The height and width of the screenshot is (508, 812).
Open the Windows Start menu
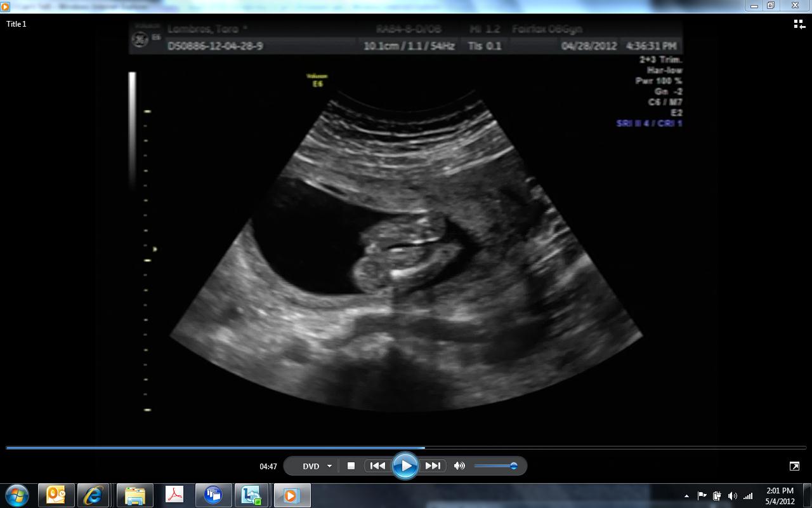point(17,495)
